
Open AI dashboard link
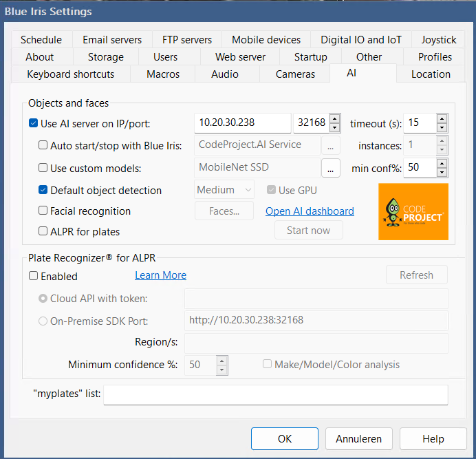click(310, 211)
